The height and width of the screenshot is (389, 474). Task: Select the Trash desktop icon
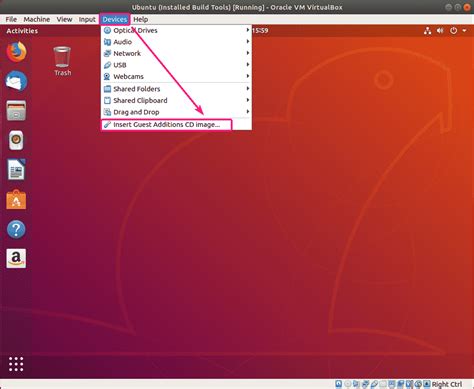[x=62, y=61]
